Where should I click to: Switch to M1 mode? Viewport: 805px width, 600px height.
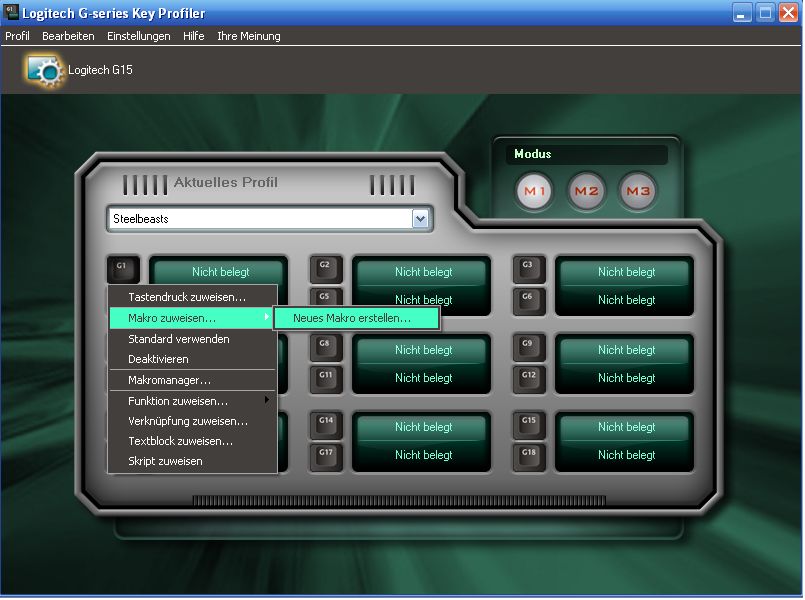(x=535, y=191)
